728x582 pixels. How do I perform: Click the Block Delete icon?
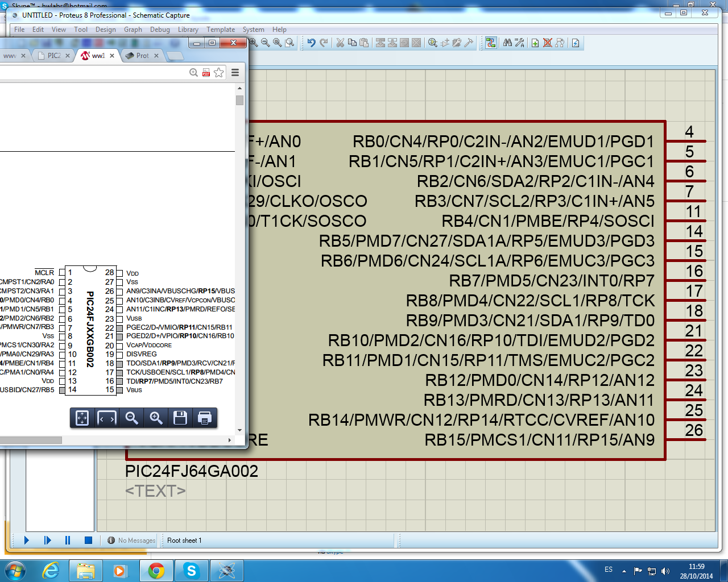click(x=416, y=43)
